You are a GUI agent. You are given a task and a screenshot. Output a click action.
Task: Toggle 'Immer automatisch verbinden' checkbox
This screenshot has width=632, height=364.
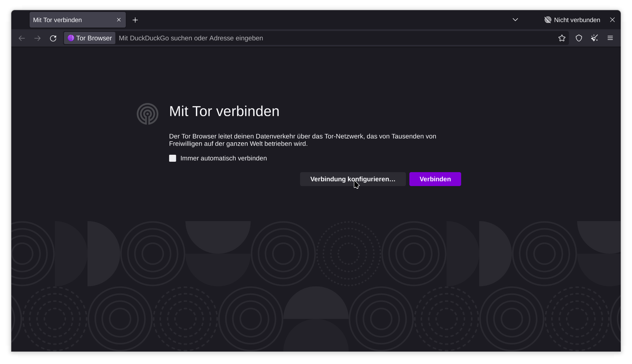pyautogui.click(x=172, y=158)
